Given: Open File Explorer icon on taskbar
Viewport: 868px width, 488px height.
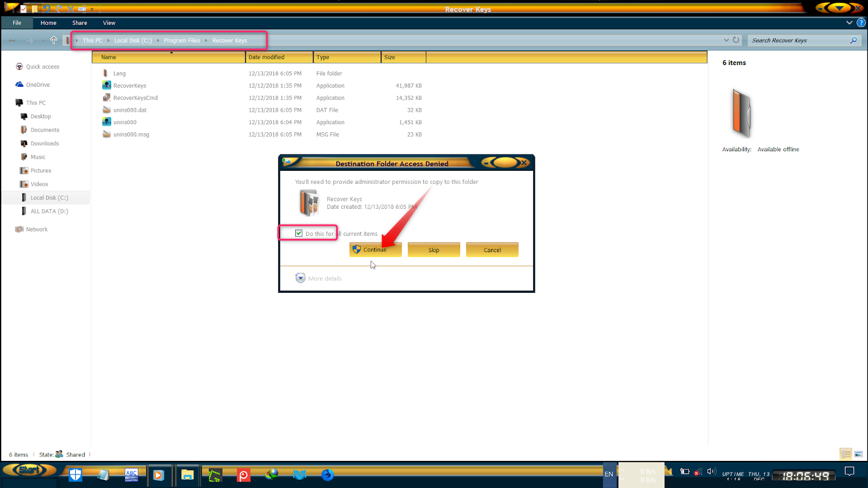Looking at the screenshot, I should (x=188, y=475).
